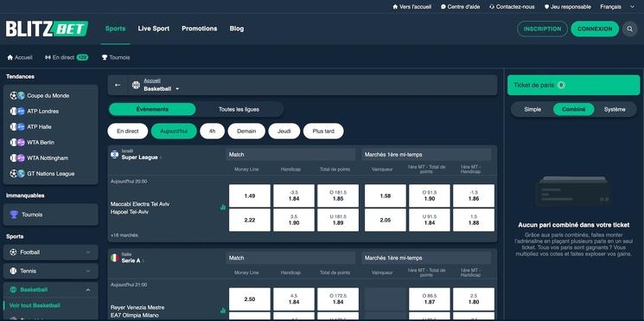Image resolution: width=644 pixels, height=321 pixels.
Task: Filter events by Plus tard
Action: tap(323, 132)
